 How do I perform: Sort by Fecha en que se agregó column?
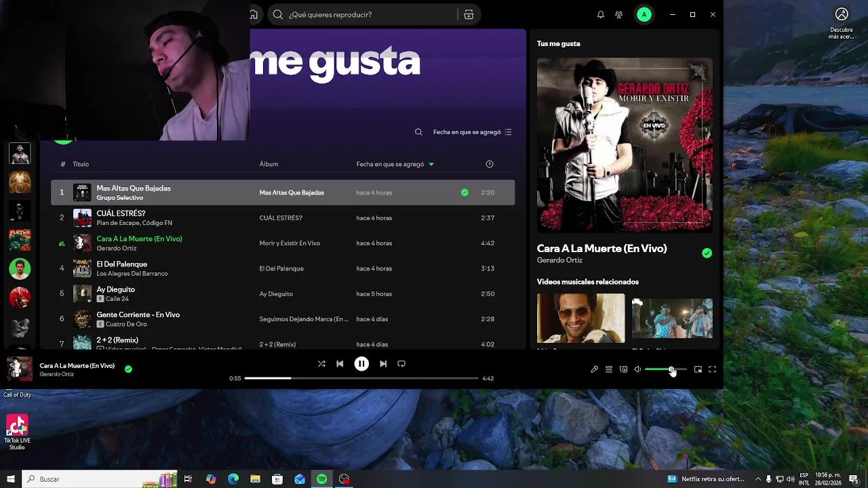point(395,164)
